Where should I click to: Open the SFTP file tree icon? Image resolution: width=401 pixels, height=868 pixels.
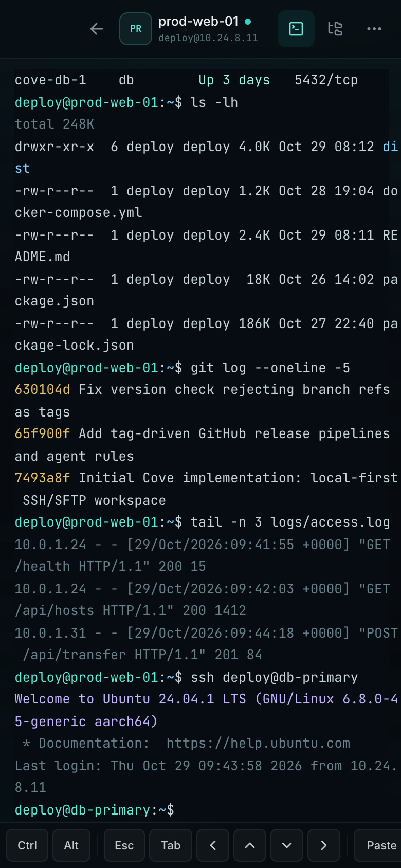335,29
